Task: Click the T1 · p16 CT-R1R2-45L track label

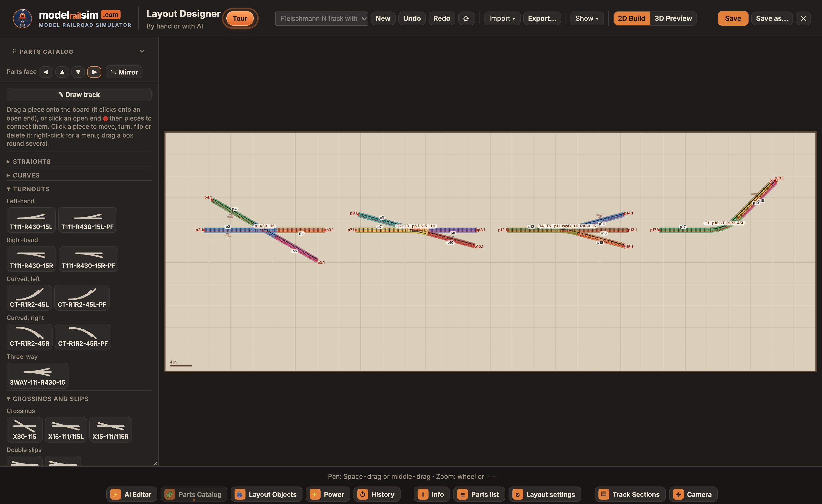Action: click(724, 223)
